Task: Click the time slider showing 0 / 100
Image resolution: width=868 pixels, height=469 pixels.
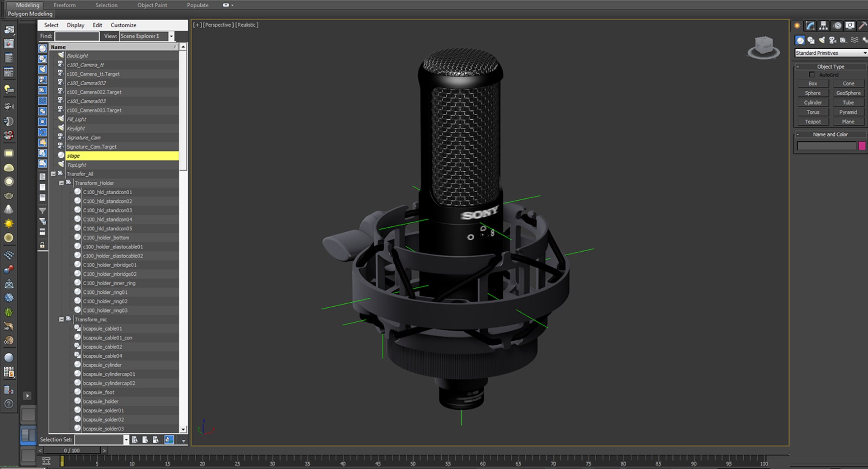Action: [x=72, y=450]
